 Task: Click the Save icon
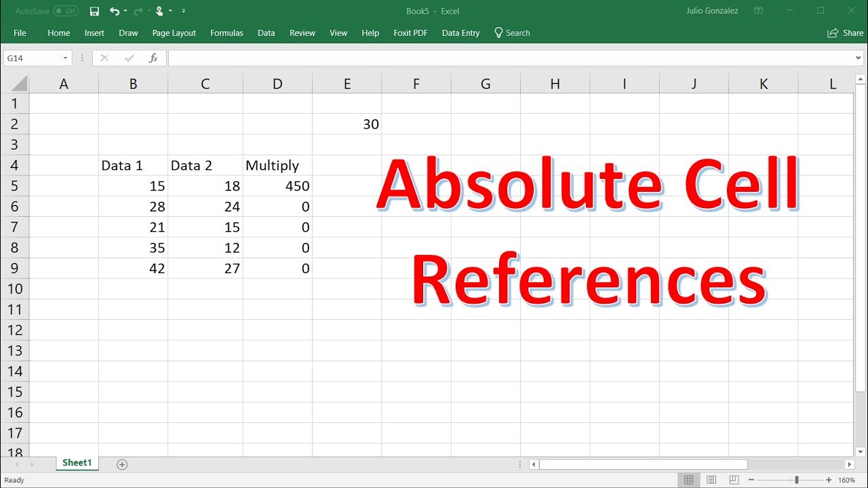pos(94,11)
